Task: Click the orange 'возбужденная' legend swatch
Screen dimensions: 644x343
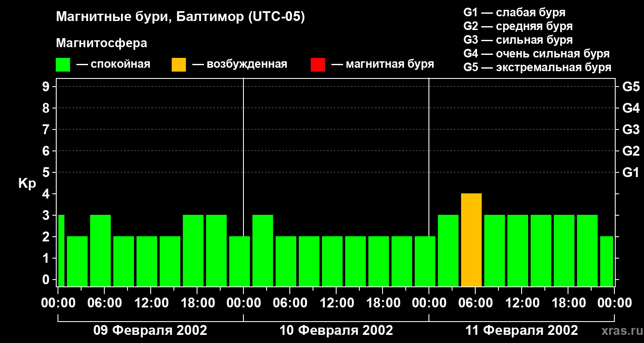Action: point(179,65)
